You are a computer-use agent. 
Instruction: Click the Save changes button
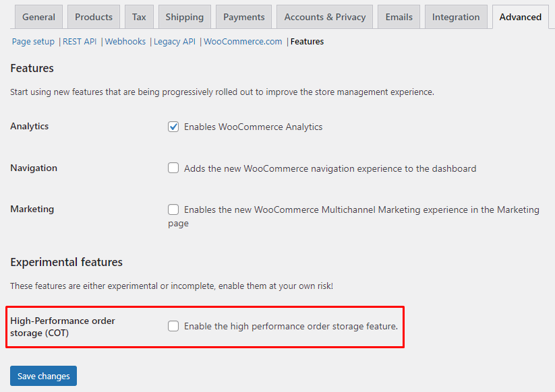coord(43,376)
